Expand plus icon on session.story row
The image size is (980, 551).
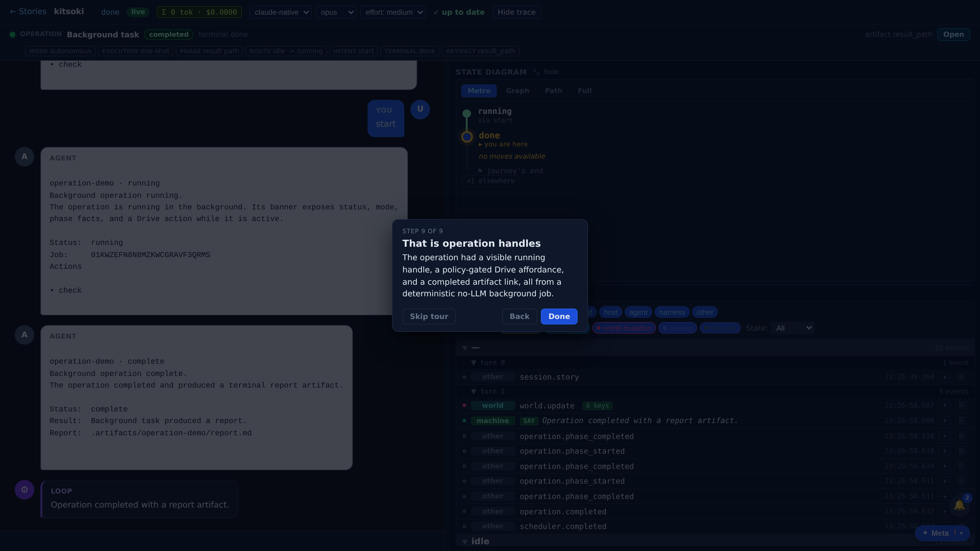tap(944, 377)
